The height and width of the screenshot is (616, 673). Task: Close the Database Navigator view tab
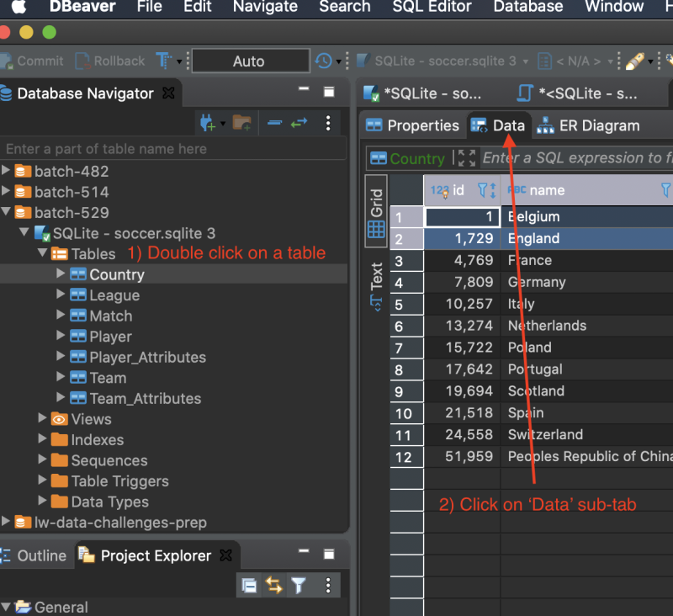coord(169,93)
